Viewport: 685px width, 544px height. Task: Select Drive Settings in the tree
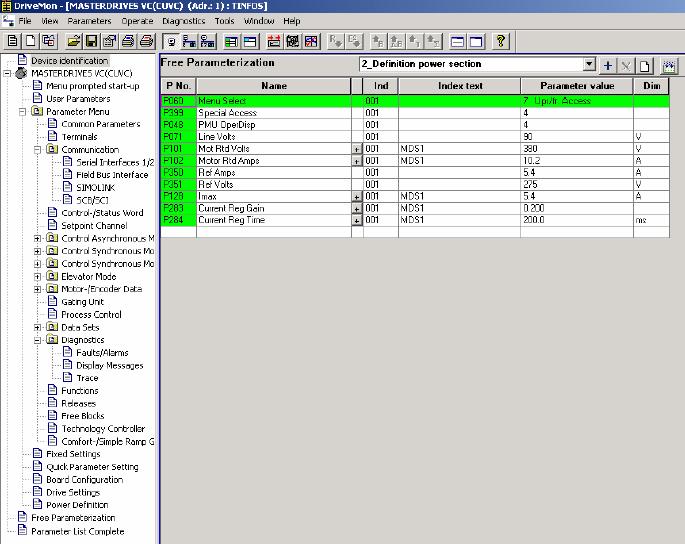pyautogui.click(x=73, y=492)
